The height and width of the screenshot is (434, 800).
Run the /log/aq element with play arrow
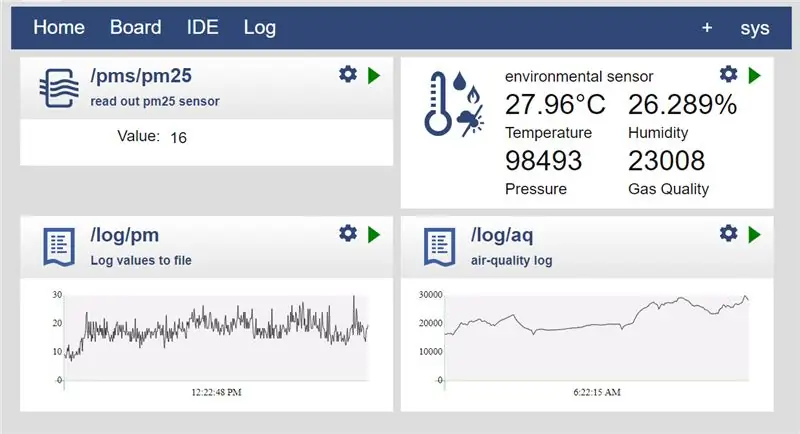(x=755, y=235)
